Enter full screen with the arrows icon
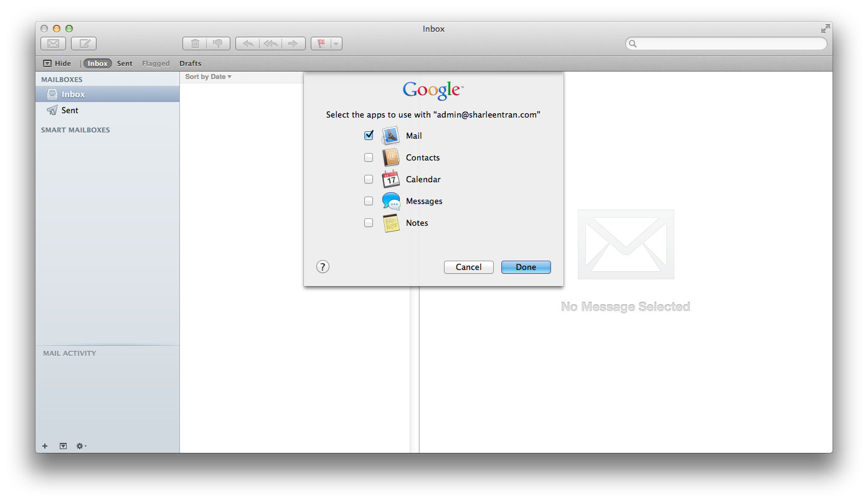The width and height of the screenshot is (868, 502). point(825,29)
